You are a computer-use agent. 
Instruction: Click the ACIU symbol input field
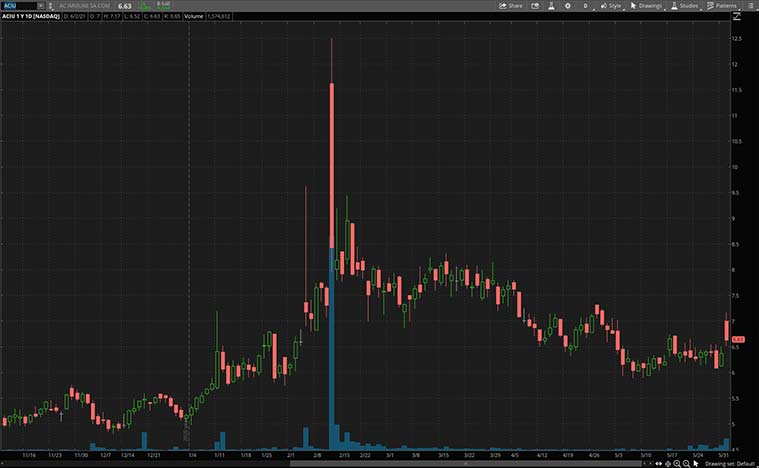tap(19, 6)
